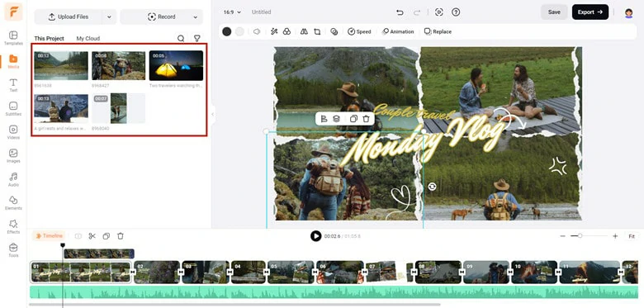
Task: Pick the dark gray color swatch
Action: (x=227, y=31)
